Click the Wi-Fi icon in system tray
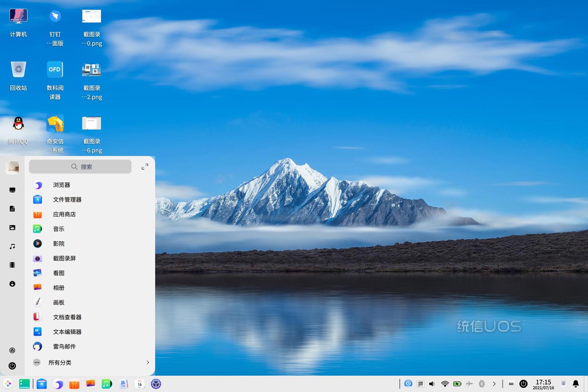Viewport: 588px width, 392px height. coord(445,384)
